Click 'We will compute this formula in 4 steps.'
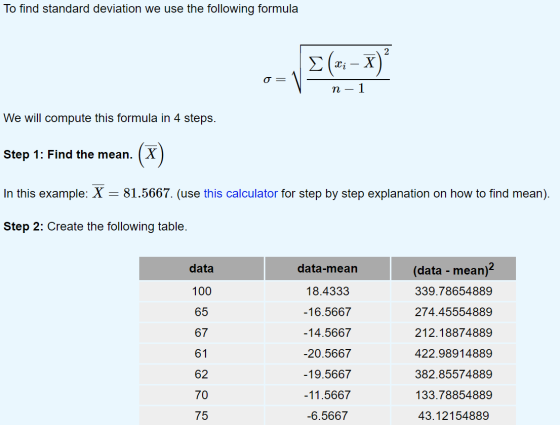560x425 pixels. click(110, 118)
